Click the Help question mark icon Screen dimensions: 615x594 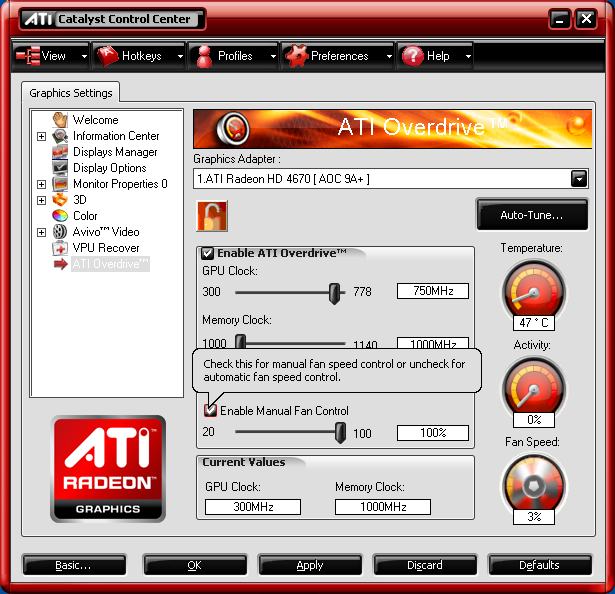pyautogui.click(x=412, y=56)
